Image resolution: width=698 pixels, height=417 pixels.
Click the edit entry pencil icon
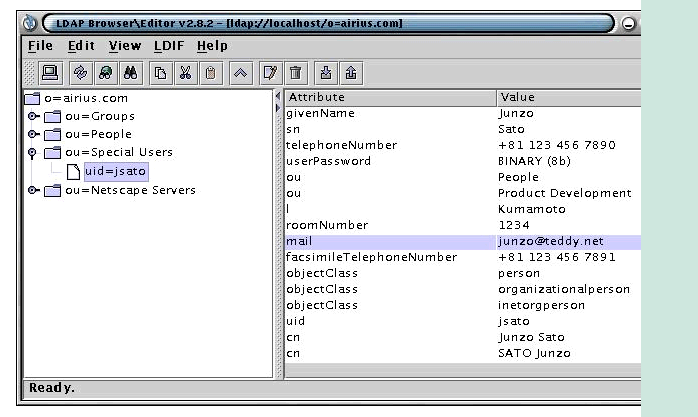coord(270,73)
